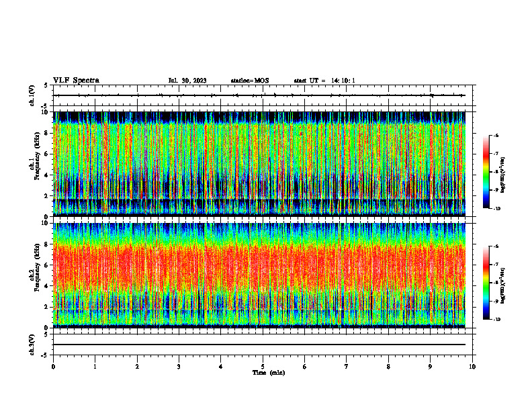Image resolution: width=532 pixels, height=411 pixels.
Task: Click the ch.1 frequency tick label '6'
Action: point(47,154)
